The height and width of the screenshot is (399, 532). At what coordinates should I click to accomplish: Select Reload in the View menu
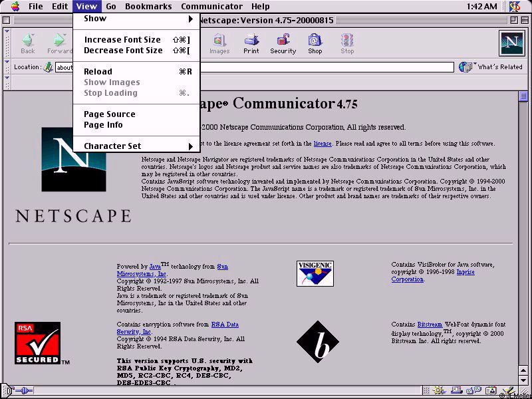click(x=137, y=72)
